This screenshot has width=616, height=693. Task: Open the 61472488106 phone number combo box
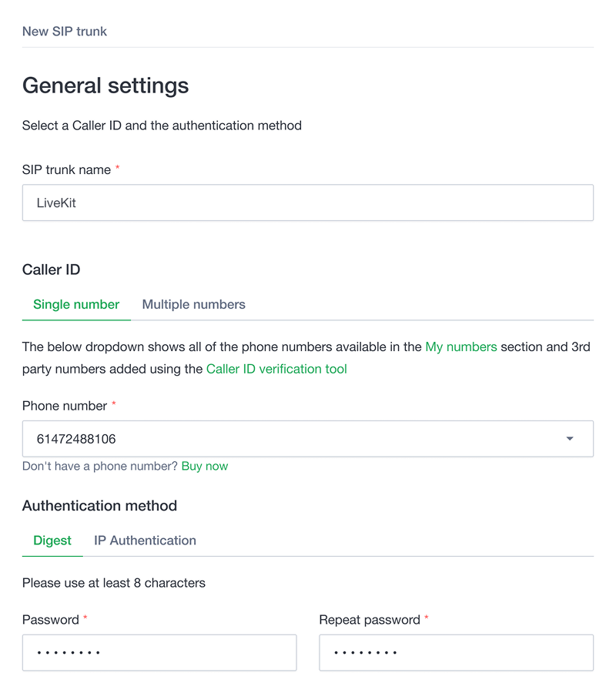307,439
